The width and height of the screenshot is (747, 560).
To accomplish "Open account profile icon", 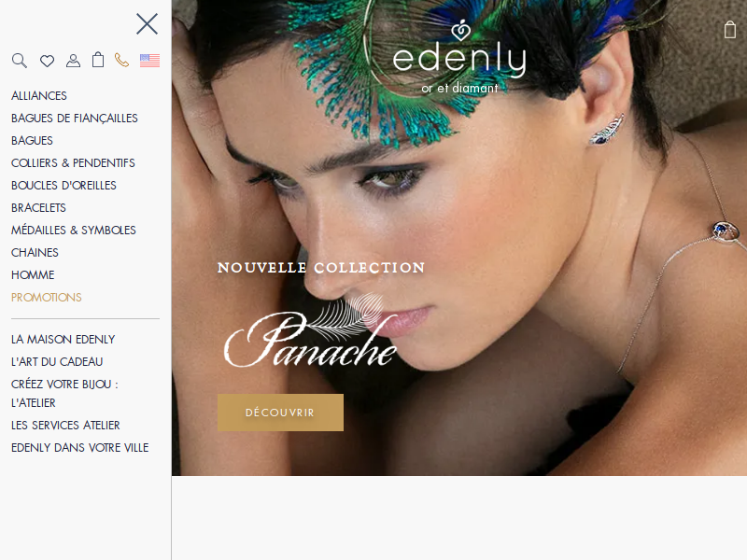I will click(x=73, y=61).
